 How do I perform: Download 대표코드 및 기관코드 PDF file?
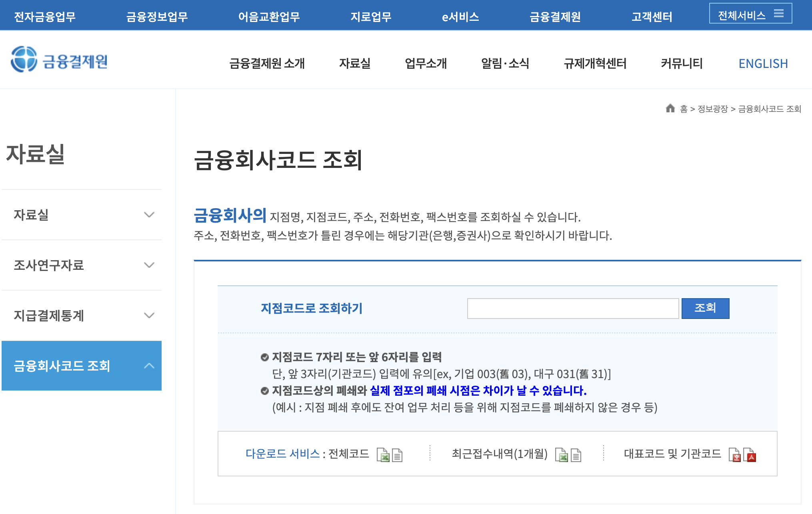(750, 455)
